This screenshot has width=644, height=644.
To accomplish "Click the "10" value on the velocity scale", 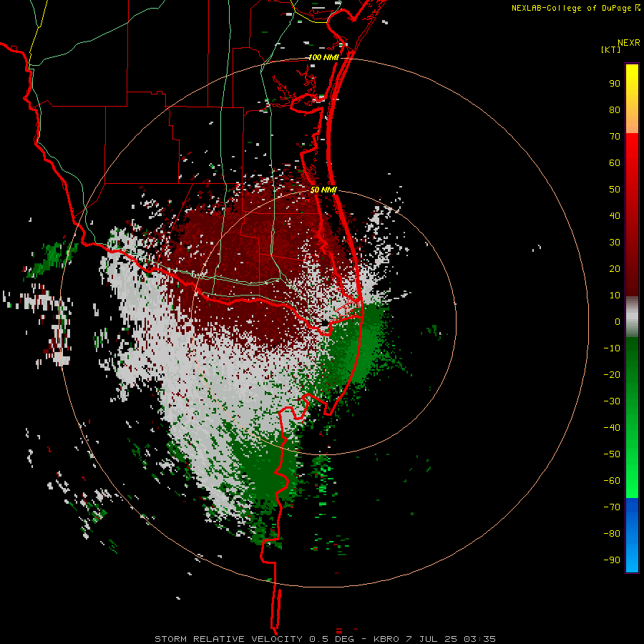I will [615, 296].
